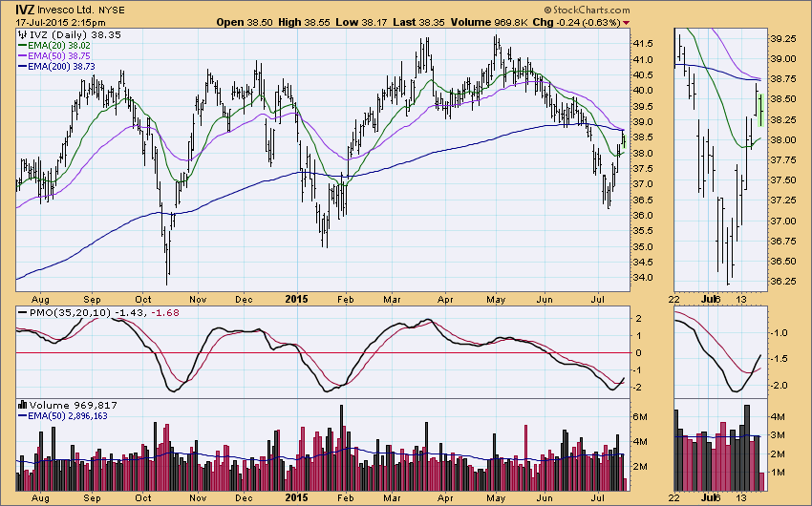Click the Volume 969,817 panel label
The height and width of the screenshot is (506, 812).
74,405
